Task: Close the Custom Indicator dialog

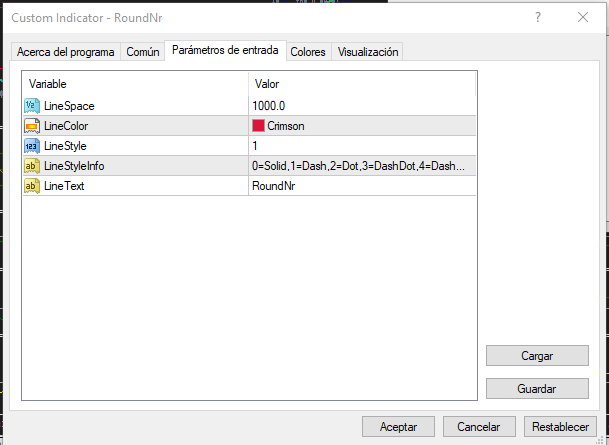Action: [x=583, y=17]
